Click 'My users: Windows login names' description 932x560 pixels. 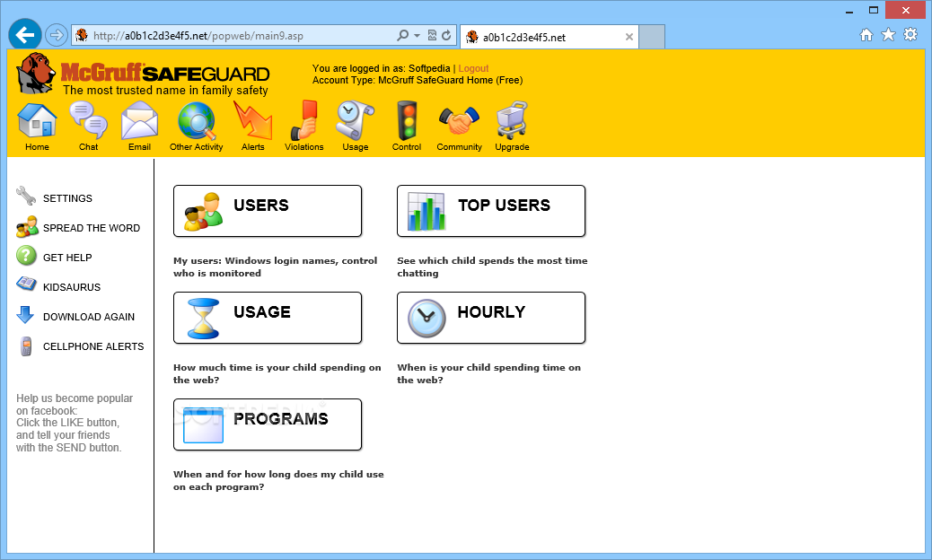click(276, 267)
